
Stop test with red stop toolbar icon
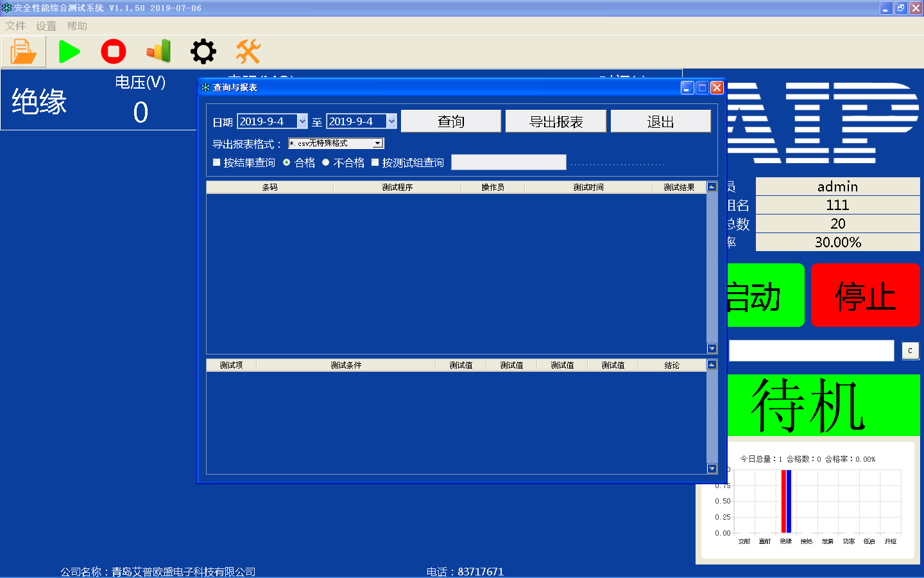pos(114,51)
